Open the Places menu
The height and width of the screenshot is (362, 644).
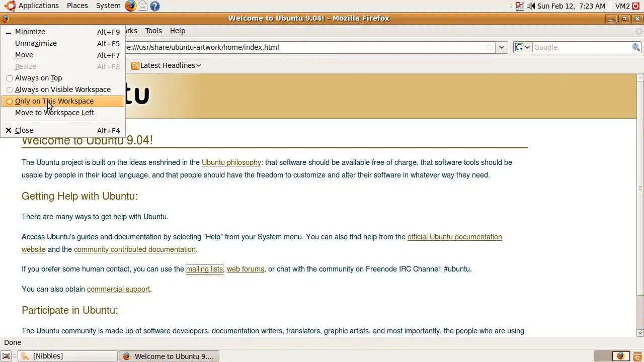(x=77, y=6)
